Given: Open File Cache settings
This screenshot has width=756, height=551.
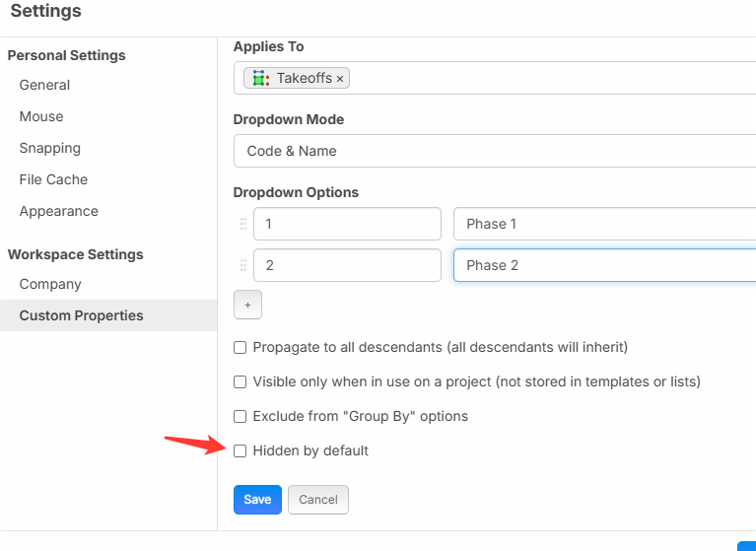Looking at the screenshot, I should [53, 179].
